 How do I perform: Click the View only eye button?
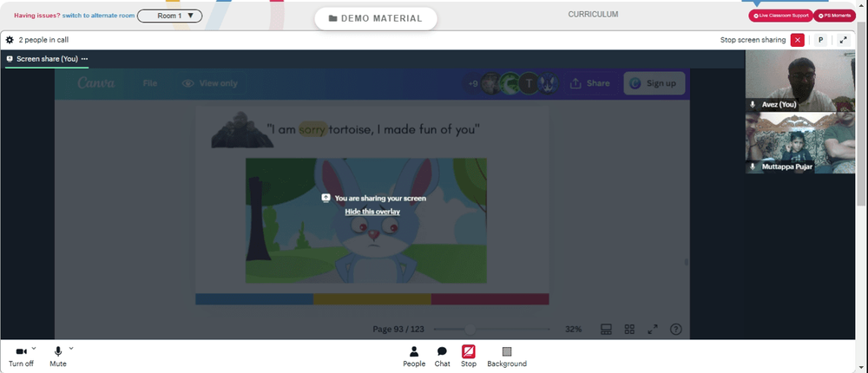coord(210,83)
